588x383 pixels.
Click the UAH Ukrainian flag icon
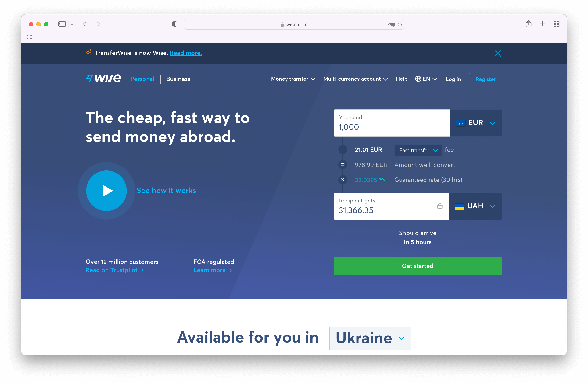pyautogui.click(x=459, y=206)
